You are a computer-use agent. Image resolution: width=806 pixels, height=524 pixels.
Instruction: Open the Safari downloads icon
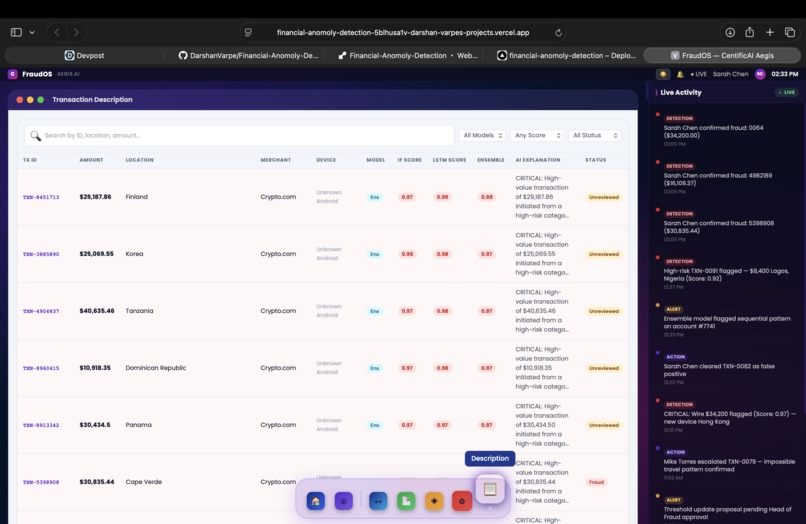[730, 32]
